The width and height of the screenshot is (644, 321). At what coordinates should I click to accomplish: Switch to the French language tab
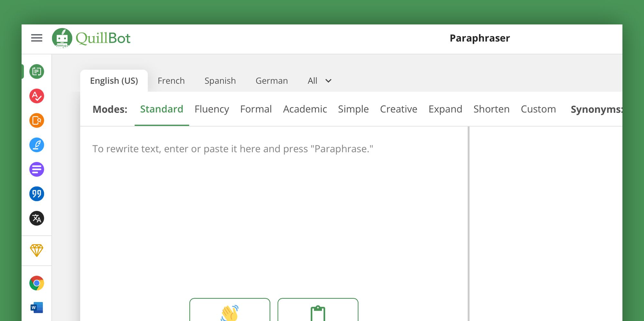[171, 81]
